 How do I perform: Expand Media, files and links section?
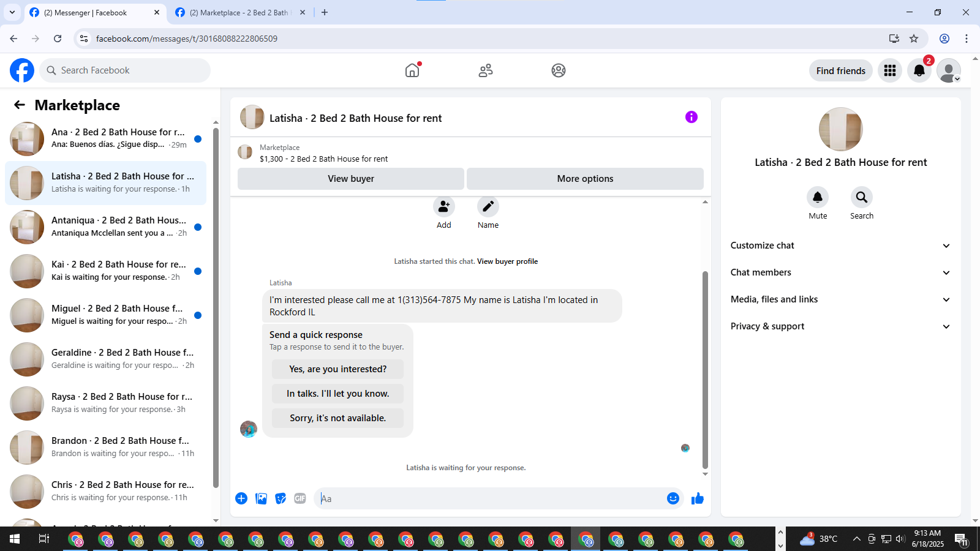point(840,299)
